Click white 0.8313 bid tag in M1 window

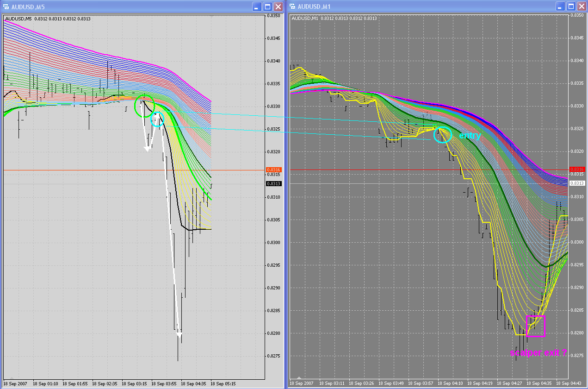coord(577,183)
